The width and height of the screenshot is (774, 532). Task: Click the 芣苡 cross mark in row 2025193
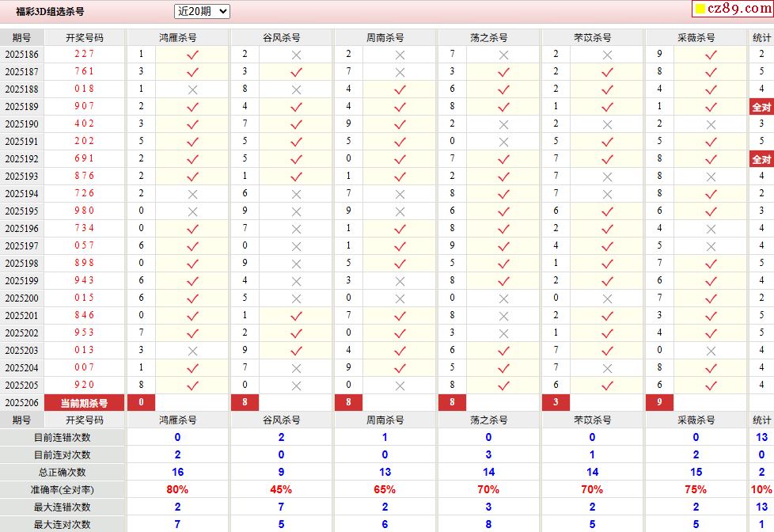[607, 177]
